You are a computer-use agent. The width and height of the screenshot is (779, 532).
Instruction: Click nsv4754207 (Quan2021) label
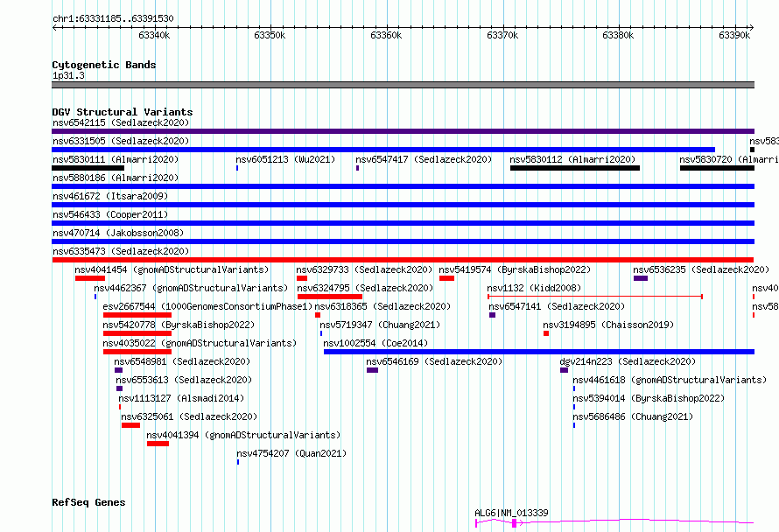[x=291, y=453]
